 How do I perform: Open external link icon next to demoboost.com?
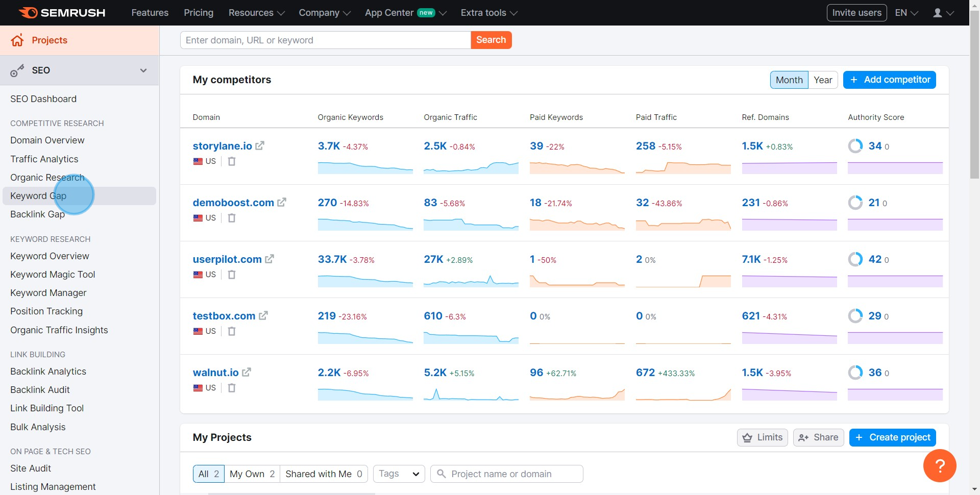pyautogui.click(x=282, y=203)
